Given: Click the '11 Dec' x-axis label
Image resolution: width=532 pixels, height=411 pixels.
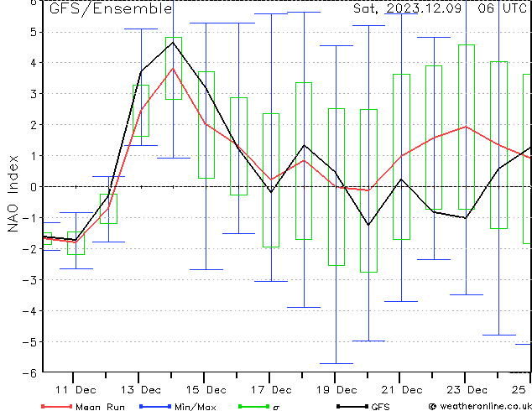Looking at the screenshot, I should [76, 390].
